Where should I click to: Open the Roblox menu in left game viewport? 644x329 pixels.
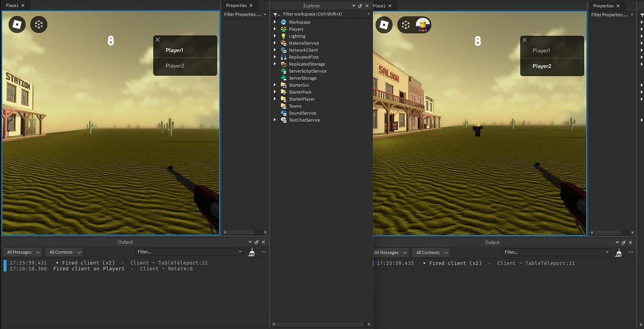coord(16,24)
